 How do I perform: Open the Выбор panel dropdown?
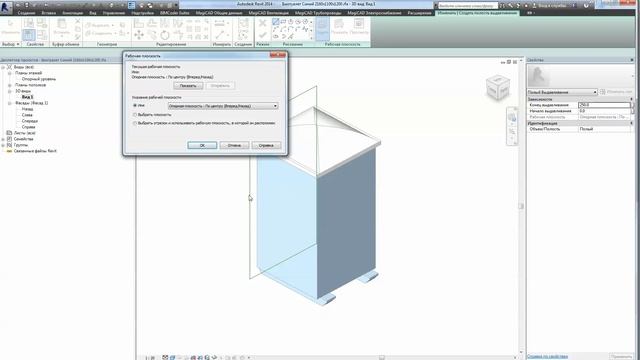pos(11,44)
